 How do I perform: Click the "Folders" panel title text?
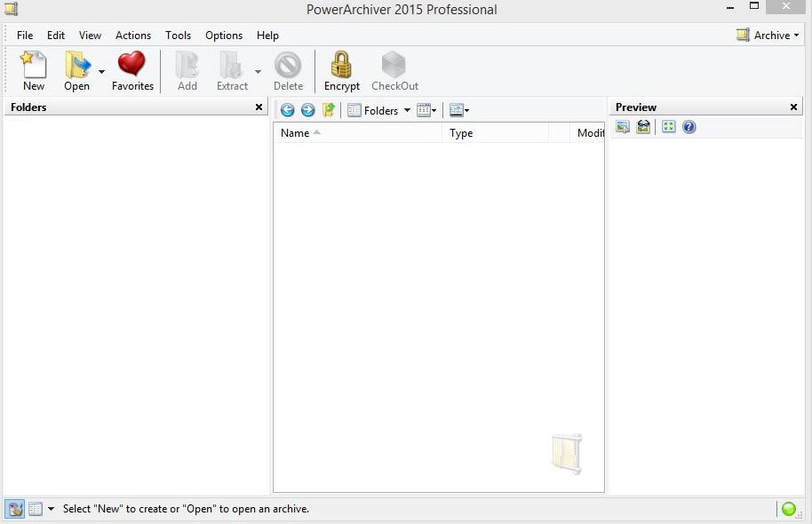click(x=28, y=107)
